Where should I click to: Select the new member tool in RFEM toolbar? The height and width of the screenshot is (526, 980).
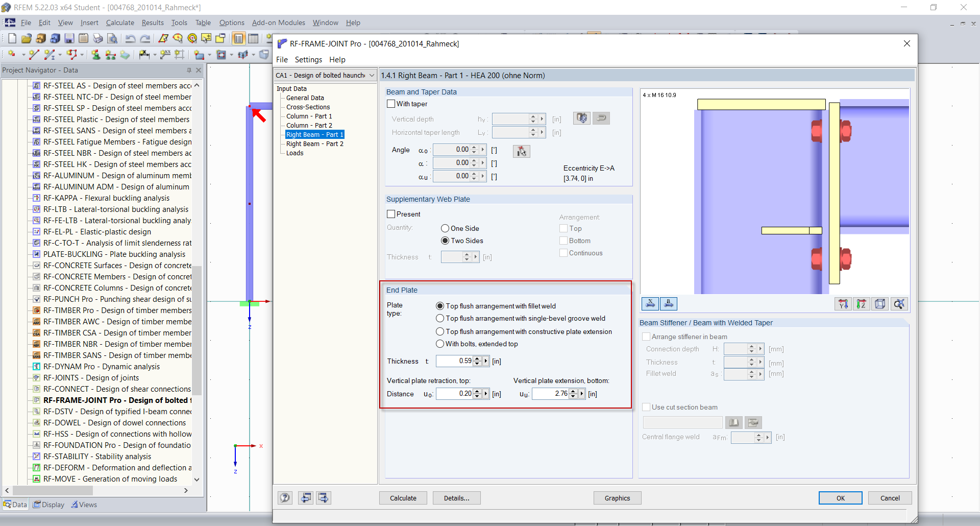point(49,55)
